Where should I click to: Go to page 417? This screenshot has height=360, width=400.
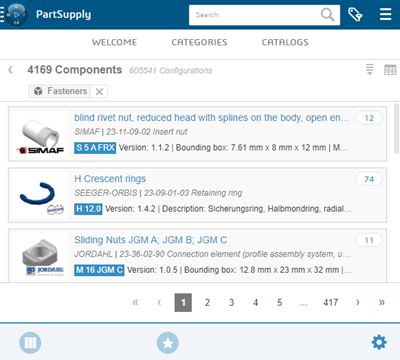330,303
